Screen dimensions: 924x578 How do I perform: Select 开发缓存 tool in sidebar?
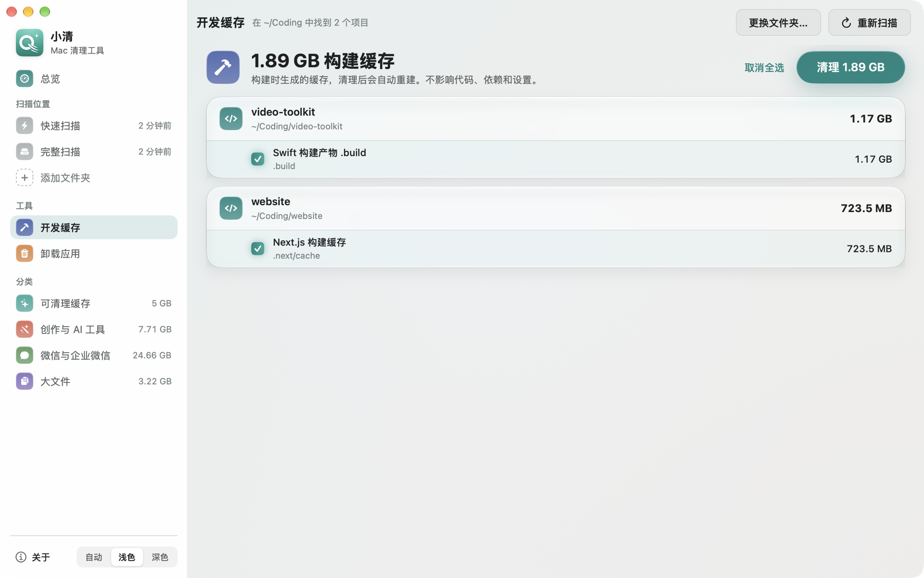94,227
